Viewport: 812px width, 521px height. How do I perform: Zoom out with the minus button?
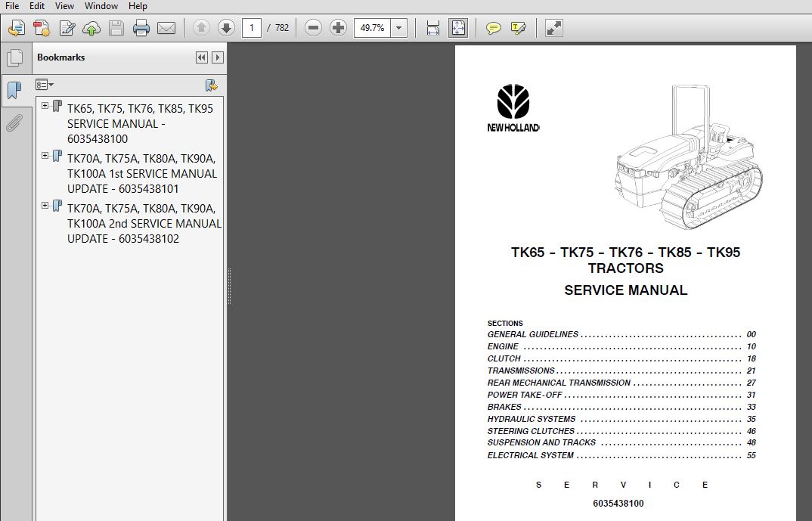(313, 28)
